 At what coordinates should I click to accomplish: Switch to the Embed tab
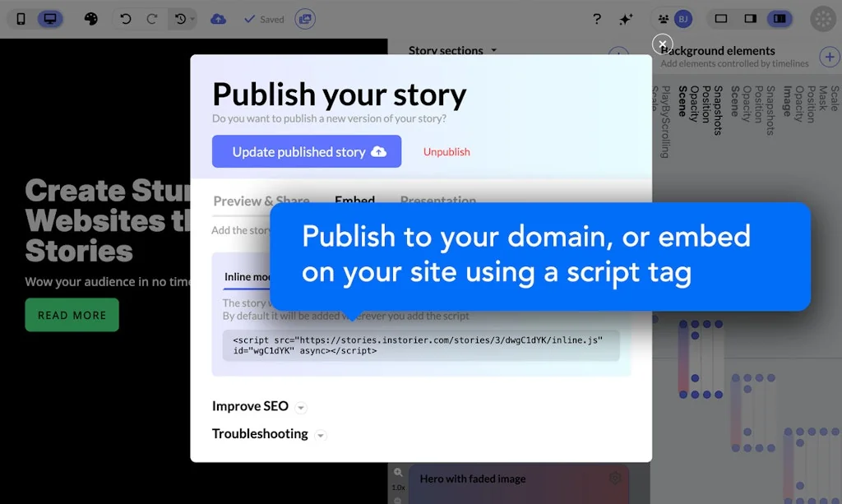coord(354,201)
